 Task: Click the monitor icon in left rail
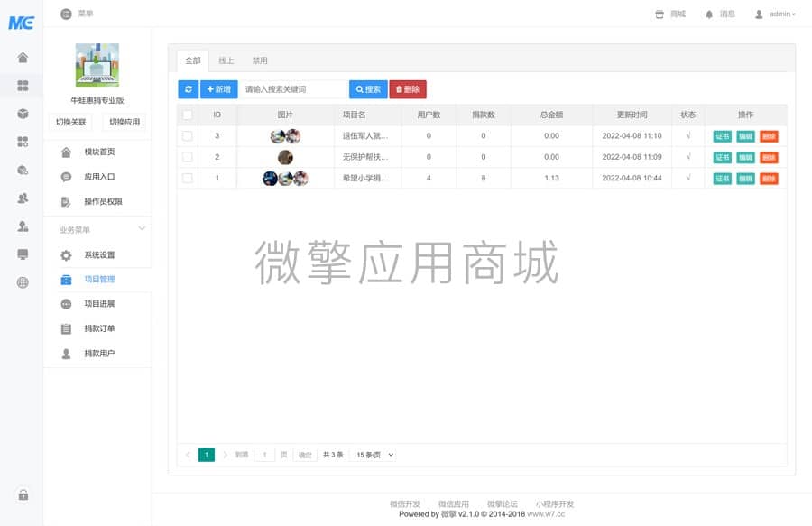pos(23,254)
